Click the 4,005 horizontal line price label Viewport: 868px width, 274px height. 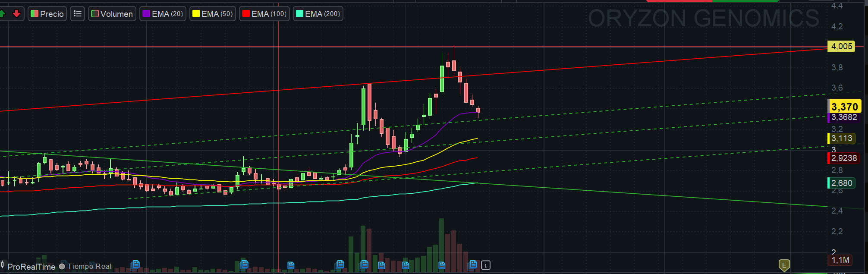[x=841, y=46]
